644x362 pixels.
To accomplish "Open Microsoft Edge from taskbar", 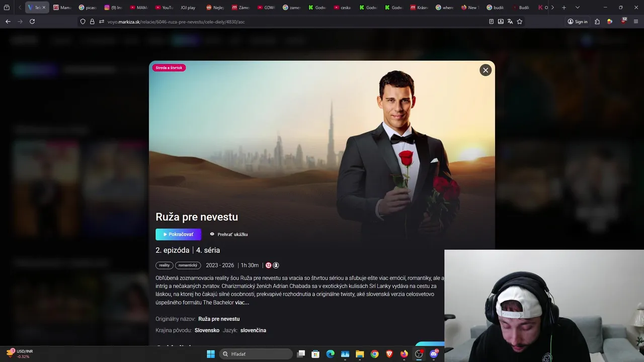I will click(x=330, y=354).
